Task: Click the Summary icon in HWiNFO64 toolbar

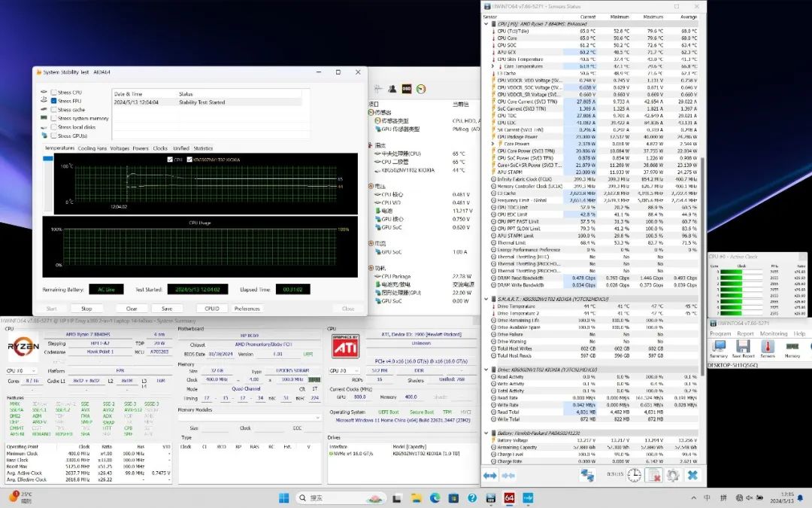Action: (x=719, y=347)
